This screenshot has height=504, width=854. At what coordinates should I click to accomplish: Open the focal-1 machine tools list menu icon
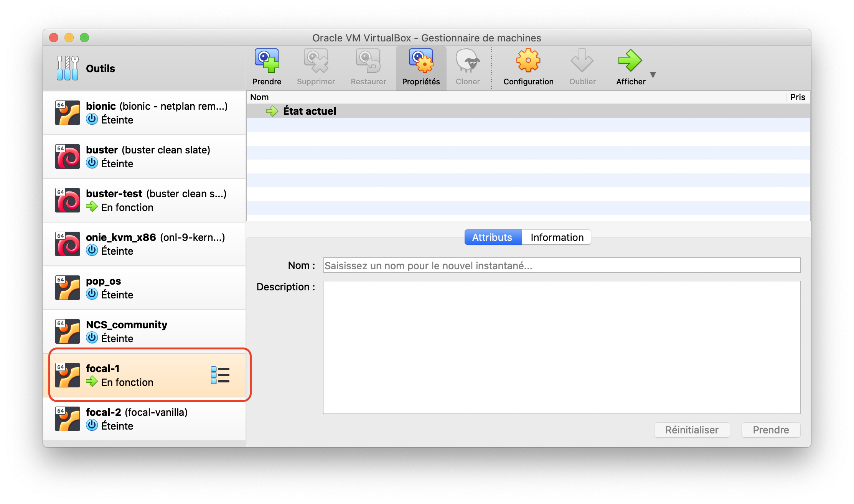click(x=220, y=375)
